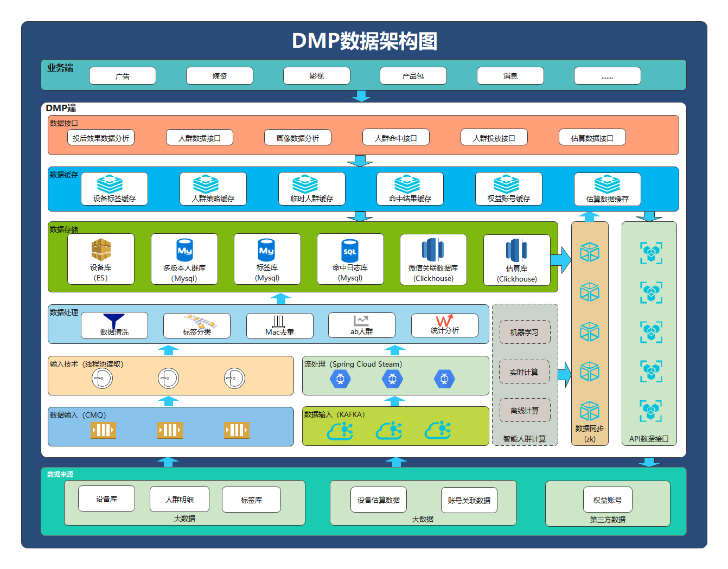The width and height of the screenshot is (728, 569).
Task: Click the API数据接口 label
Action: [x=649, y=439]
